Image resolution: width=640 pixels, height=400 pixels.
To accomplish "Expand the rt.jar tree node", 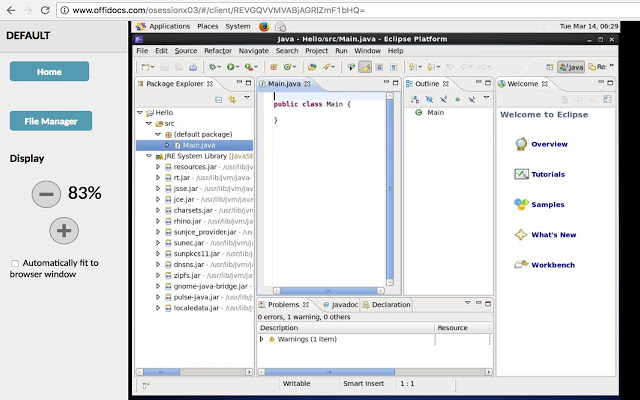I will (158, 178).
